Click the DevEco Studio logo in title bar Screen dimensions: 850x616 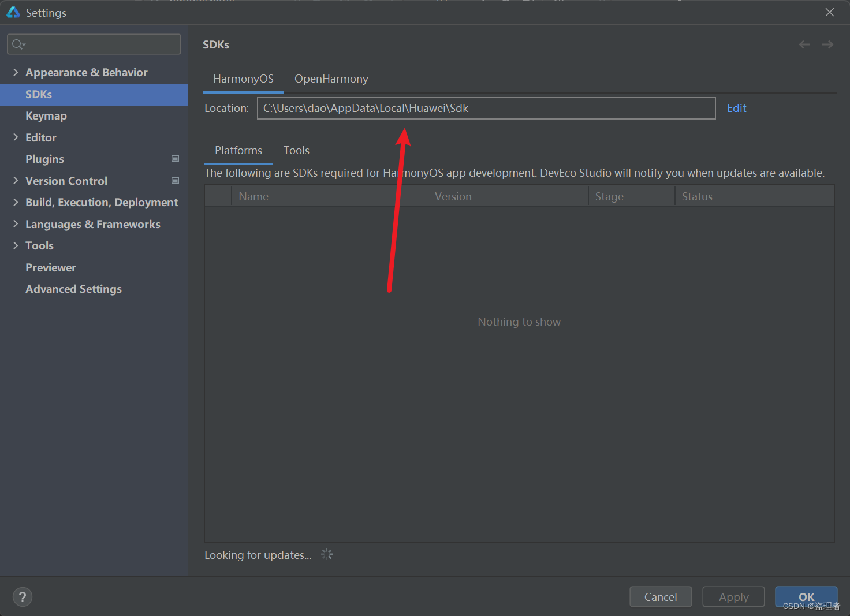[x=13, y=12]
